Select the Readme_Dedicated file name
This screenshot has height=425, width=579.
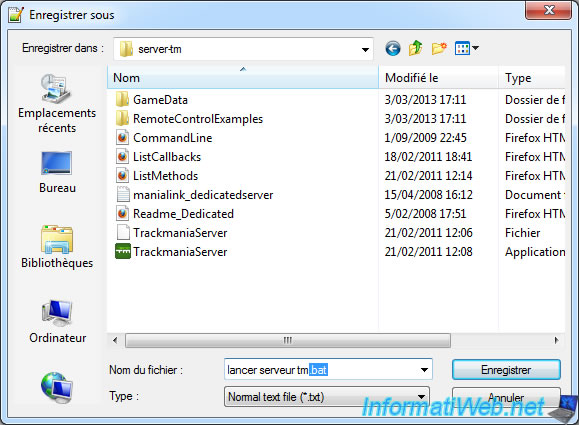(x=183, y=214)
